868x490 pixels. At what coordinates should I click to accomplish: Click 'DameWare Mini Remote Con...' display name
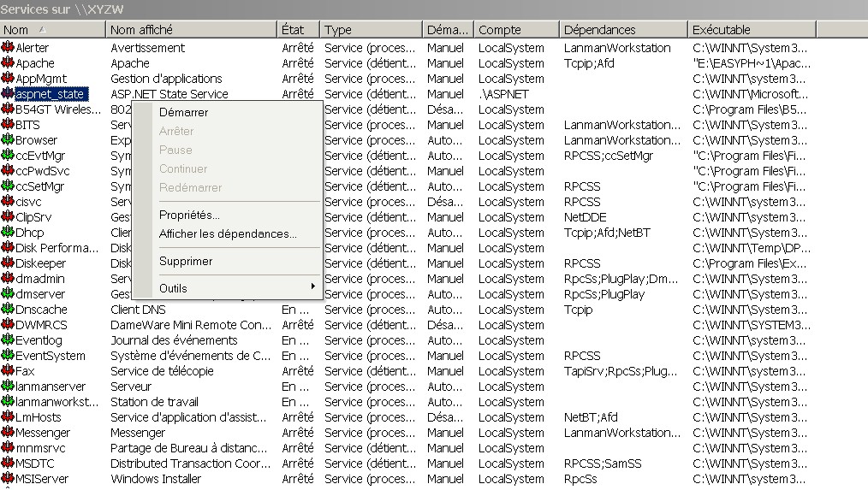(x=191, y=325)
